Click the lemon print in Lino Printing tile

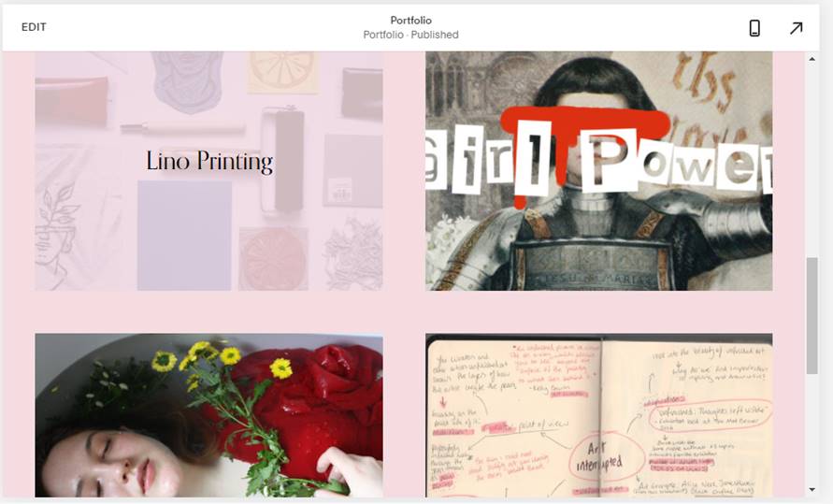coord(283,71)
